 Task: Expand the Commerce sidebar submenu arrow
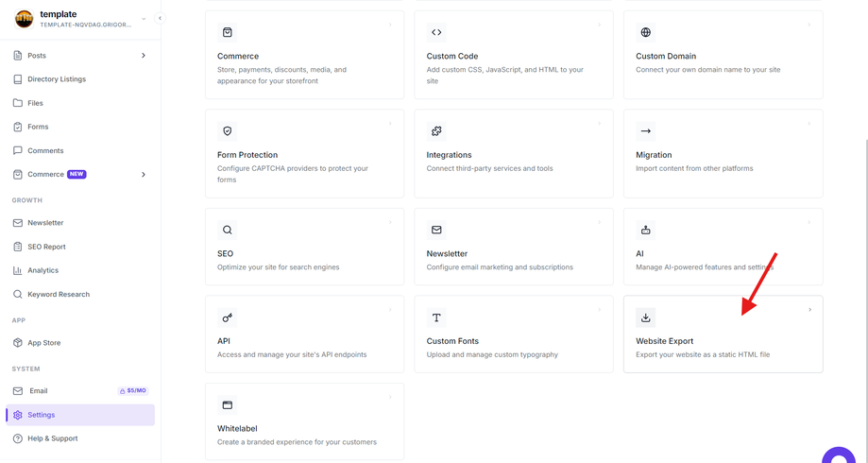[144, 175]
